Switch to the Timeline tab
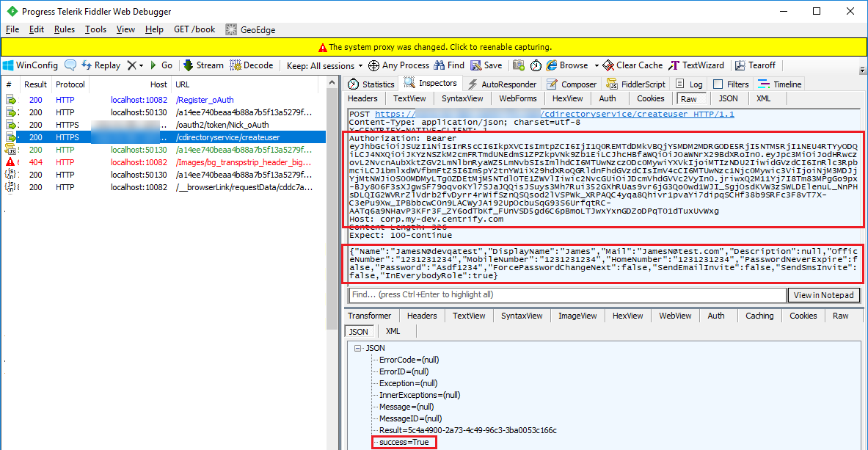Image resolution: width=868 pixels, height=450 pixels. click(780, 84)
